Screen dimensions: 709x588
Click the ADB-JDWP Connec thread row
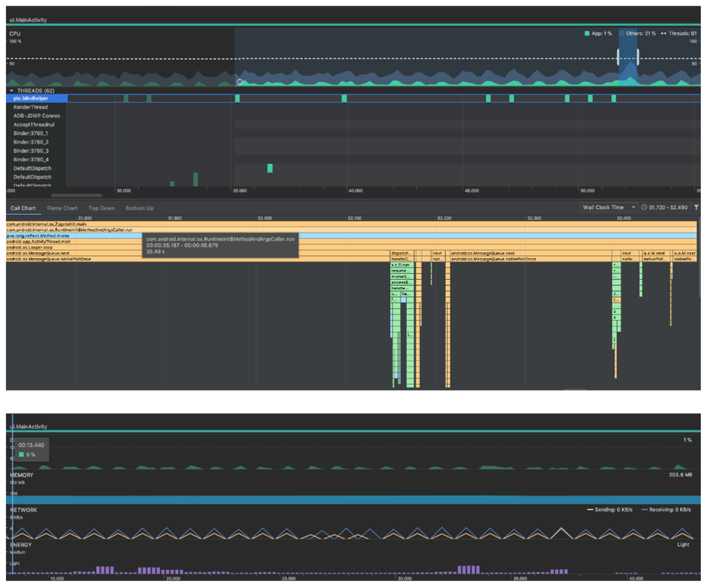click(37, 116)
